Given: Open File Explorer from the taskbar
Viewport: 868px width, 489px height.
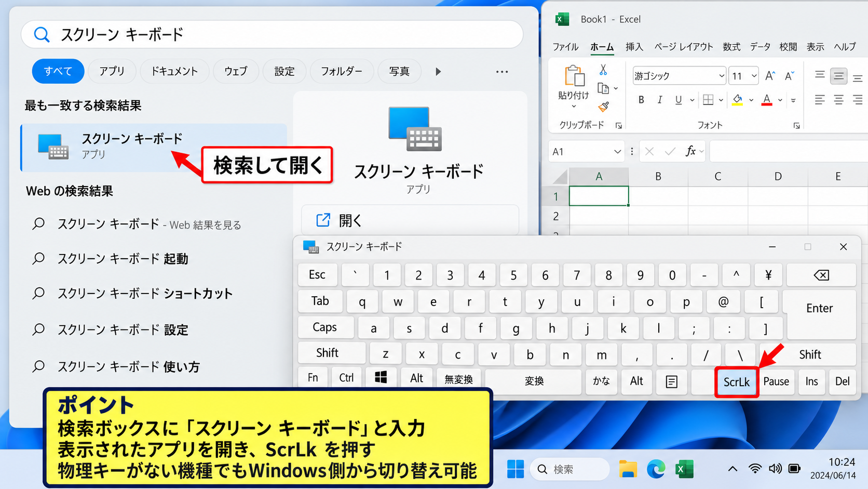Looking at the screenshot, I should 628,469.
